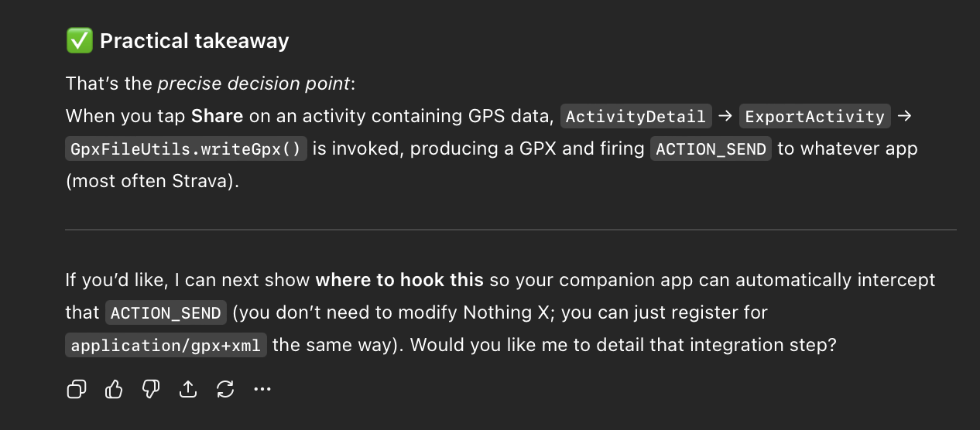Click the italic "precise decision point" text
The image size is (980, 430).
(255, 84)
